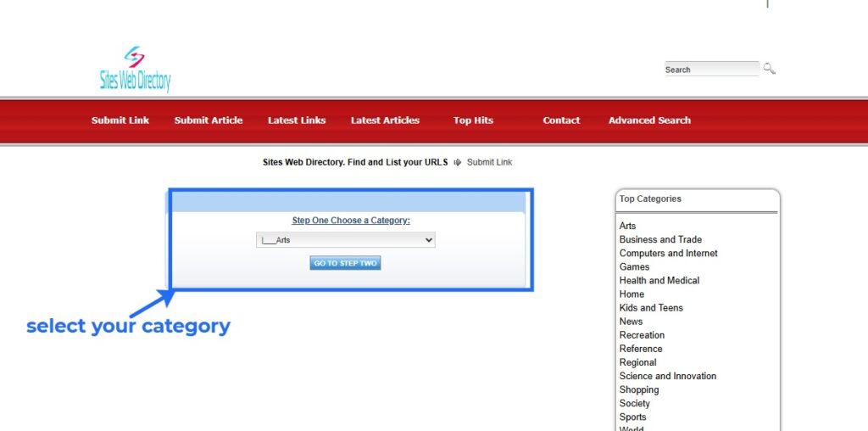The width and height of the screenshot is (868, 431).
Task: Open the Home category link
Action: coord(632,294)
